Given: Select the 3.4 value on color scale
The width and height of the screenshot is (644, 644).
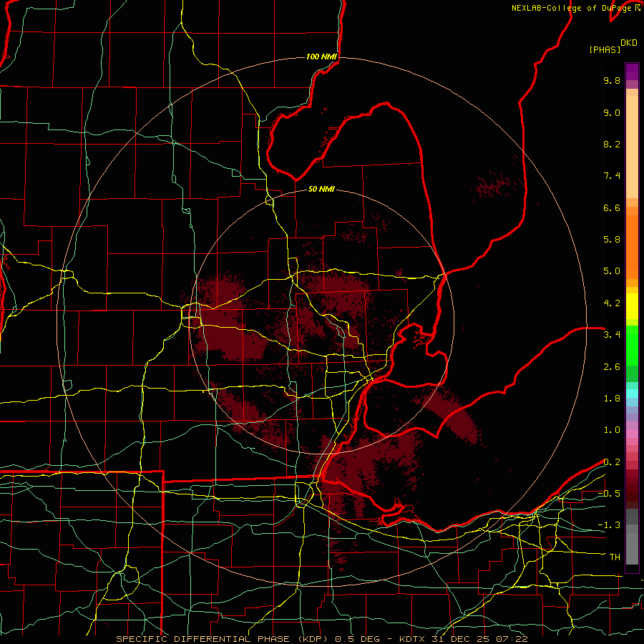Looking at the screenshot, I should [x=612, y=335].
